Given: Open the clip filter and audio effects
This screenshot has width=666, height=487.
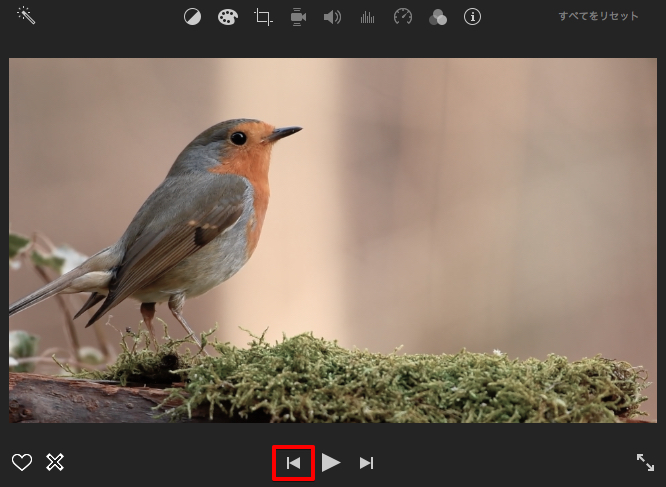Looking at the screenshot, I should pyautogui.click(x=437, y=17).
